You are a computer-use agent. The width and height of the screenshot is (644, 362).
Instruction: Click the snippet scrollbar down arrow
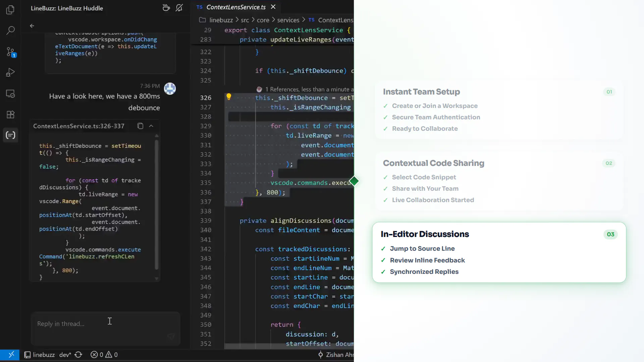(157, 279)
